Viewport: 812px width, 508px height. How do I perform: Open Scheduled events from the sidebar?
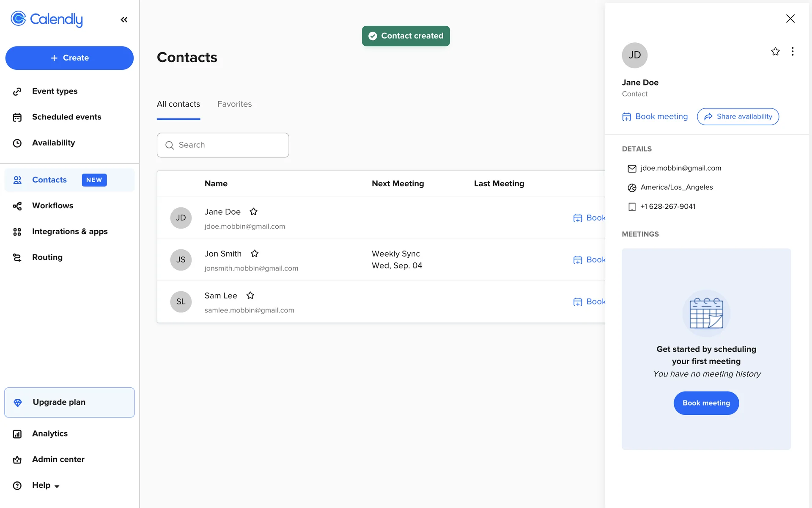66,117
